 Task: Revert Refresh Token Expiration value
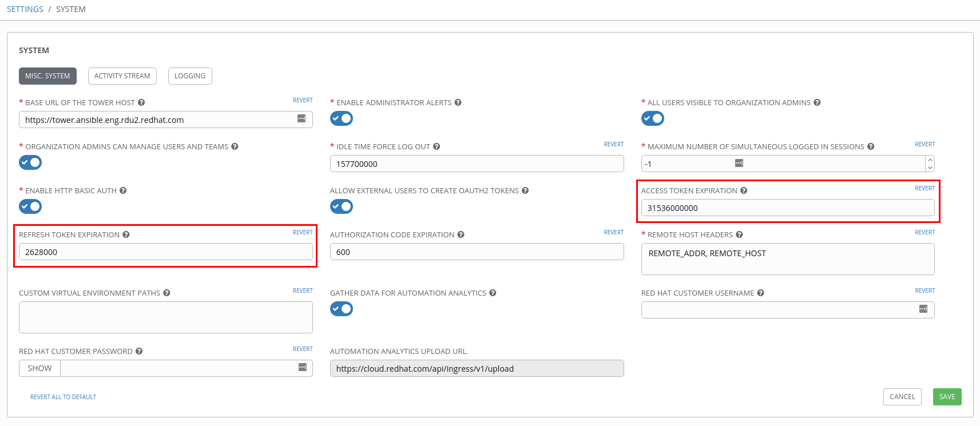coord(303,233)
